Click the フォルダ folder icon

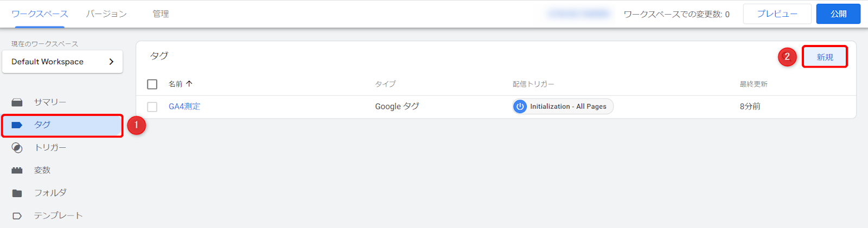pyautogui.click(x=17, y=193)
